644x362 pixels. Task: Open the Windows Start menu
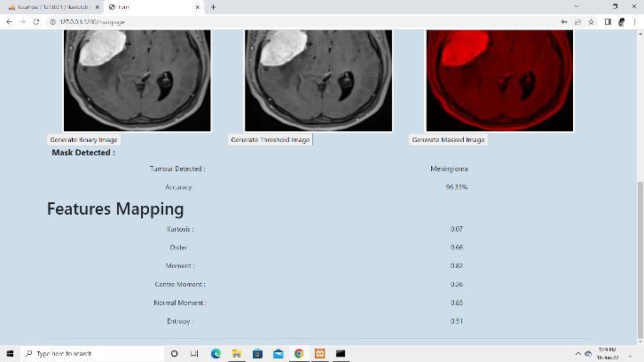click(10, 353)
